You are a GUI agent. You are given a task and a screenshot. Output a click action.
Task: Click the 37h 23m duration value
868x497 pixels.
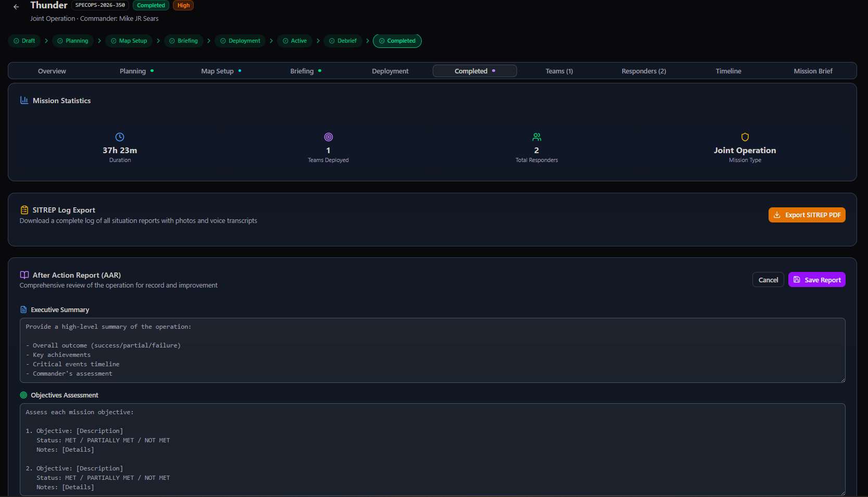click(x=120, y=150)
